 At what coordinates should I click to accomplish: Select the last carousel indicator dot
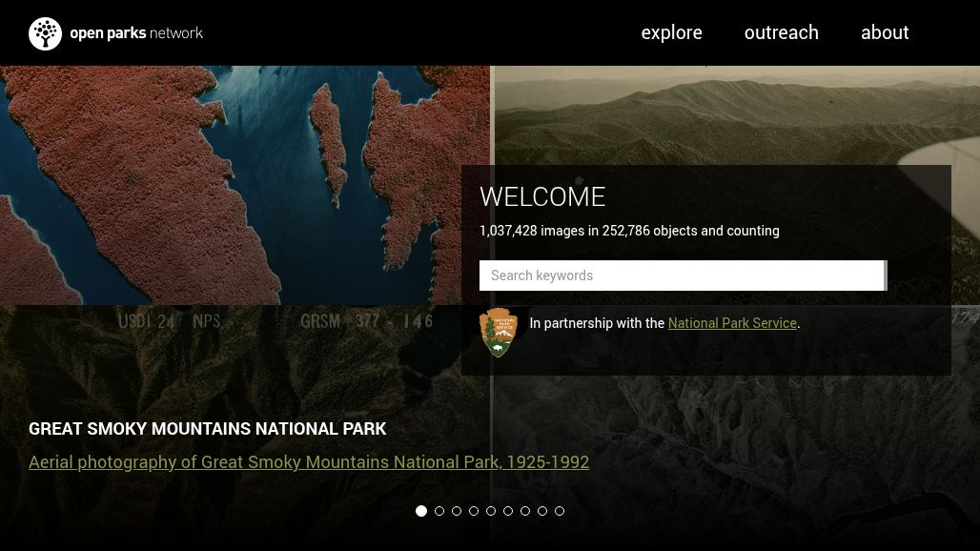(560, 511)
